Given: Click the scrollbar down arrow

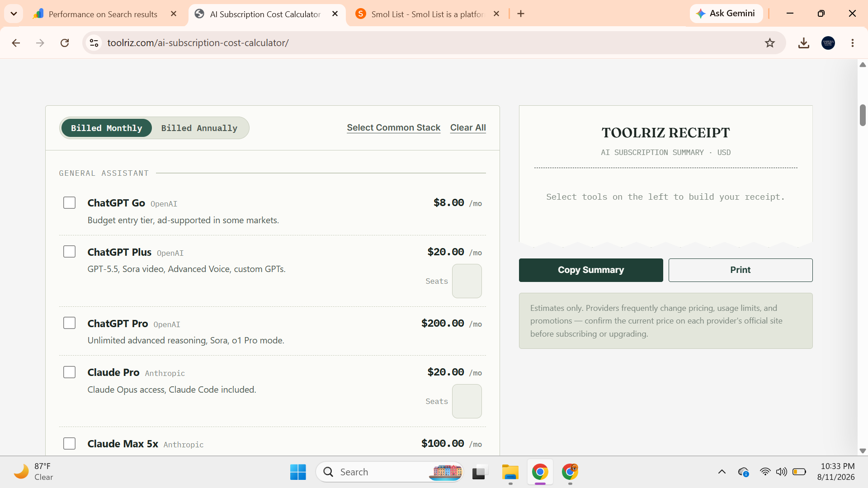Looking at the screenshot, I should coord(863,451).
